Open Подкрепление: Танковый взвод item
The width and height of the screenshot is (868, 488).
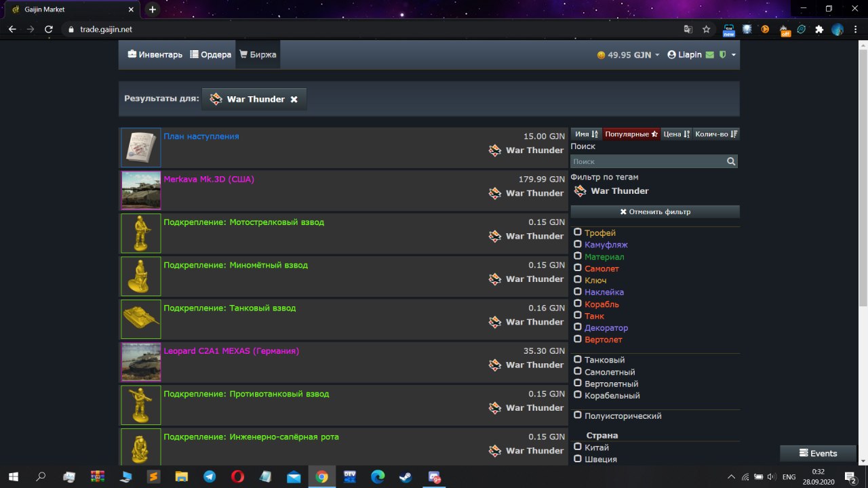tap(230, 308)
